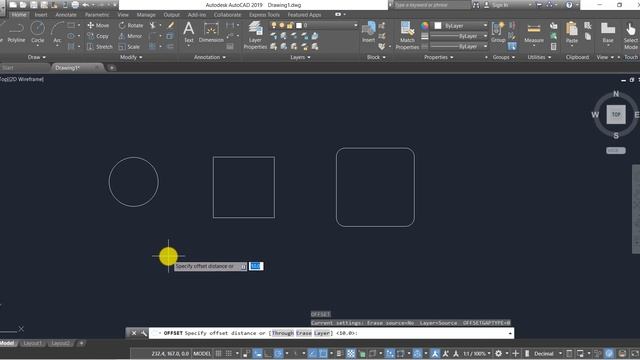The height and width of the screenshot is (360, 640).
Task: Expand the Layers panel
Action: point(300,57)
